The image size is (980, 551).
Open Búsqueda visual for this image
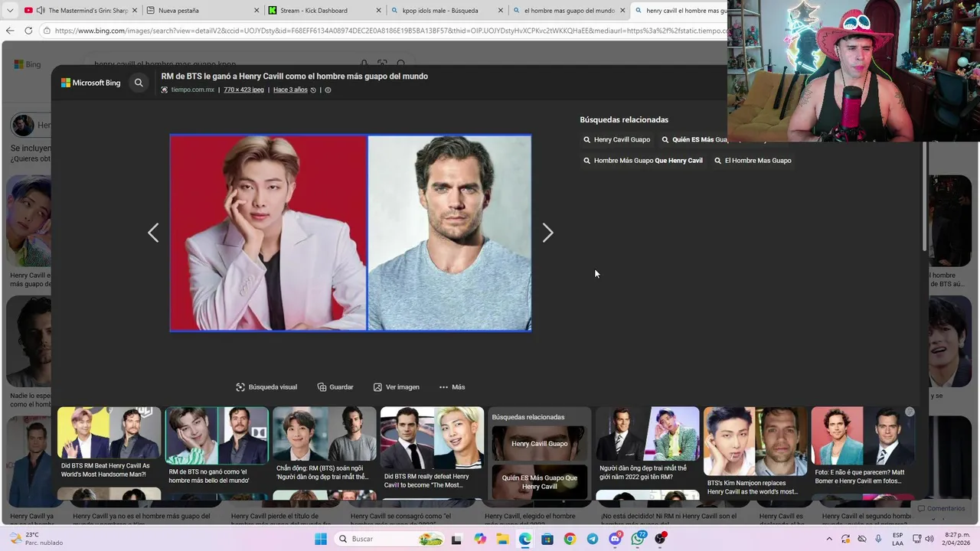(x=266, y=387)
